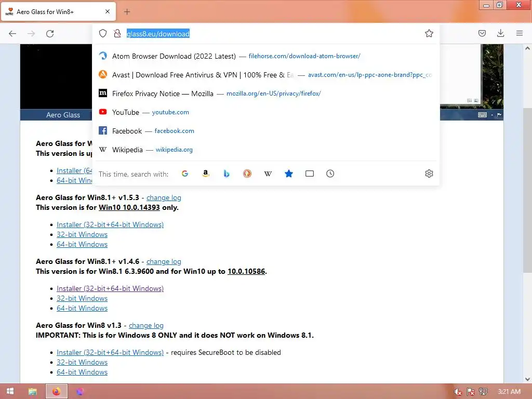532x399 pixels.
Task: Click the 10.0.10586 version link
Action: (x=246, y=271)
